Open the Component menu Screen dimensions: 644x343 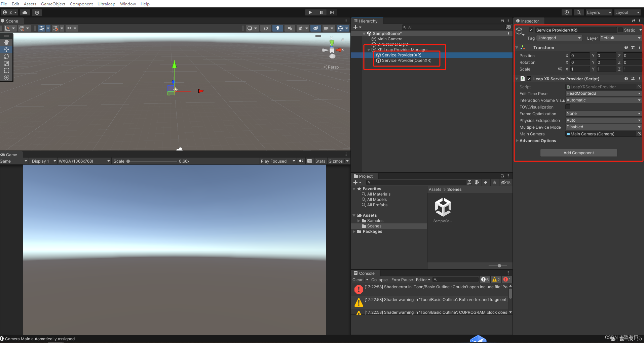click(81, 4)
